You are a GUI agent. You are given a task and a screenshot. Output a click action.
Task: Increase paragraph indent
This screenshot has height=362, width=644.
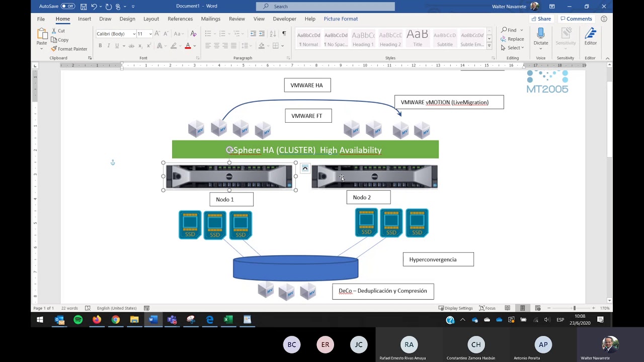point(262,34)
